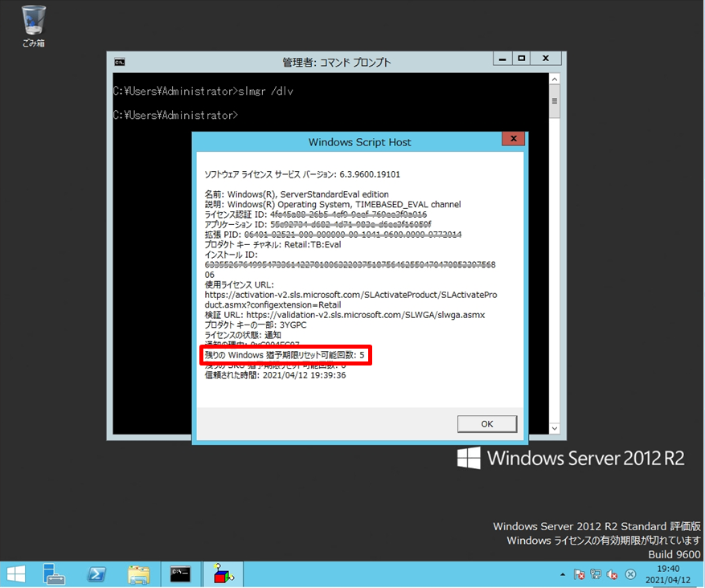Screen dimensions: 705x588
Task: Click the muted speaker volume icon
Action: pyautogui.click(x=612, y=574)
